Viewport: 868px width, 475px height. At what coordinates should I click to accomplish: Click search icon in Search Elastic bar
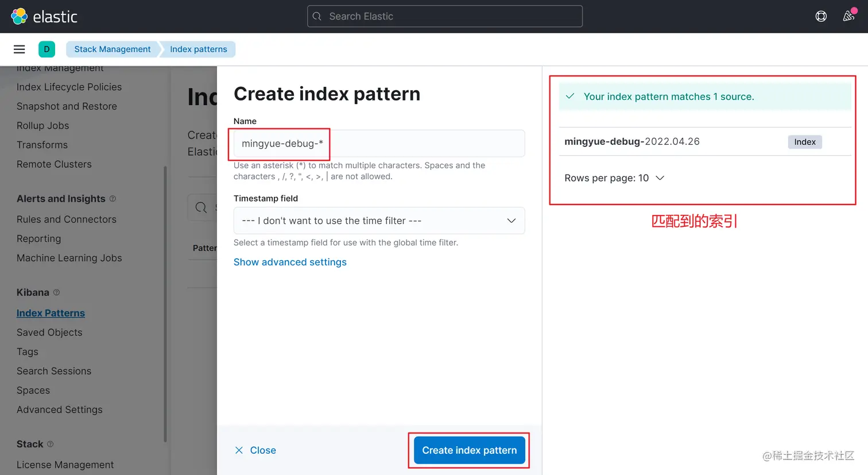[x=317, y=17]
